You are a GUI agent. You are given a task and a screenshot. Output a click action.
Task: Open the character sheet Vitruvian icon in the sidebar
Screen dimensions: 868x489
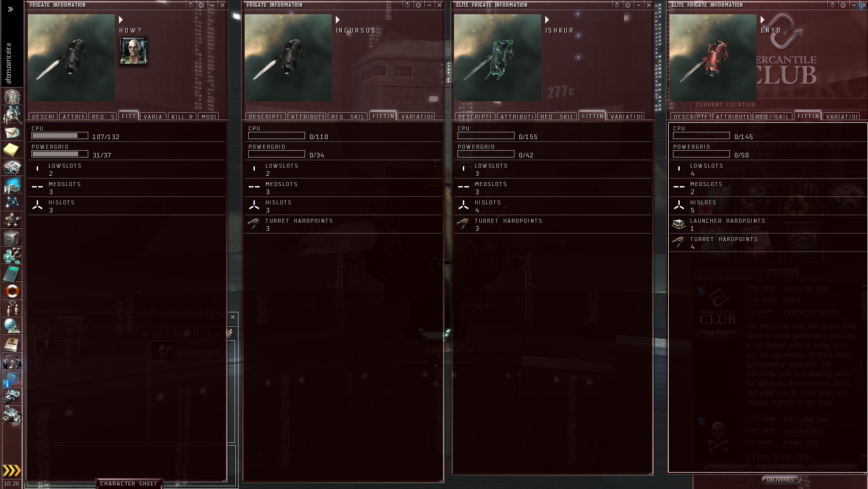(x=12, y=97)
